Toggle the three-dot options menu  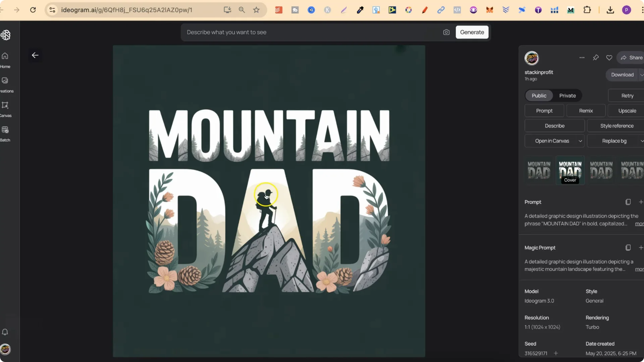[582, 57]
